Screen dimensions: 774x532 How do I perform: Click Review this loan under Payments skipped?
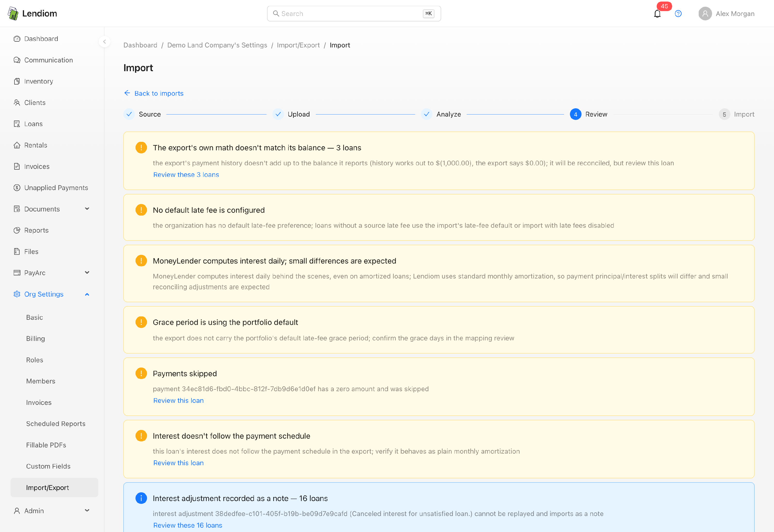[x=179, y=401]
